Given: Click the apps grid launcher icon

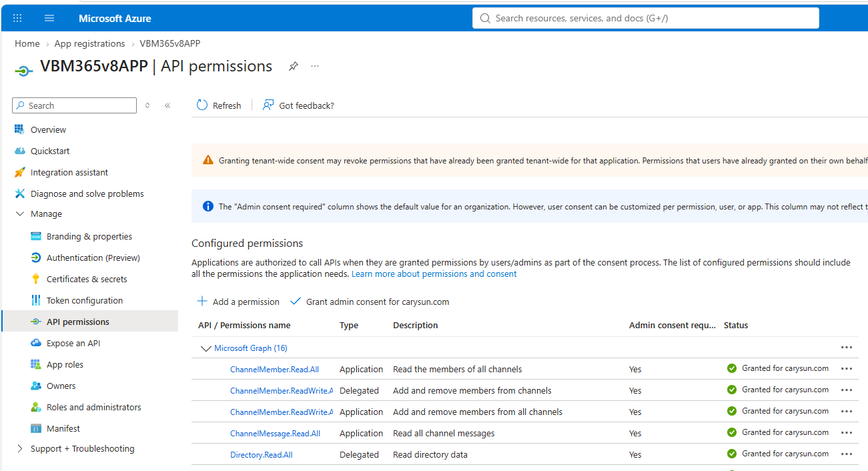Looking at the screenshot, I should point(17,18).
